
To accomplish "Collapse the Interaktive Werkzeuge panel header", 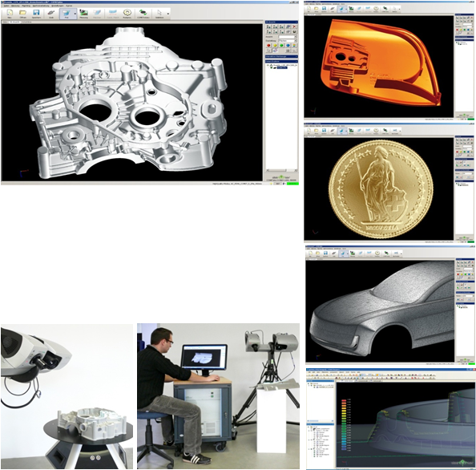I will (x=281, y=56).
